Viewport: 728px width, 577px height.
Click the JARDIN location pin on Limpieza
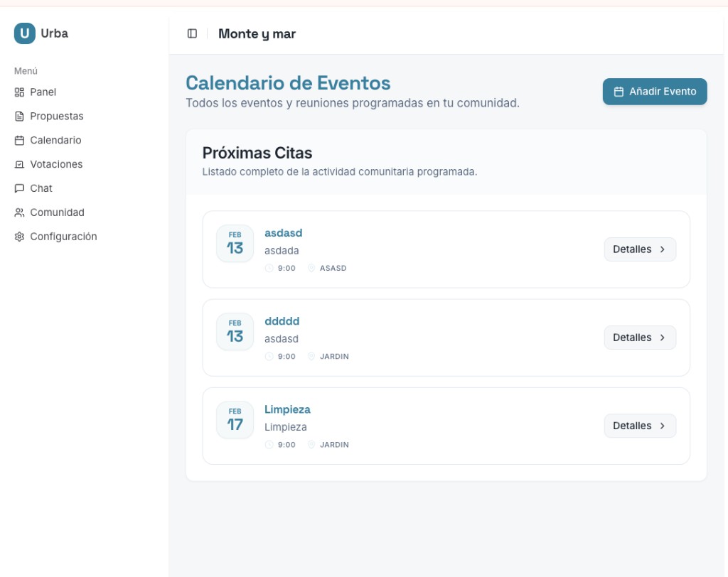click(311, 445)
